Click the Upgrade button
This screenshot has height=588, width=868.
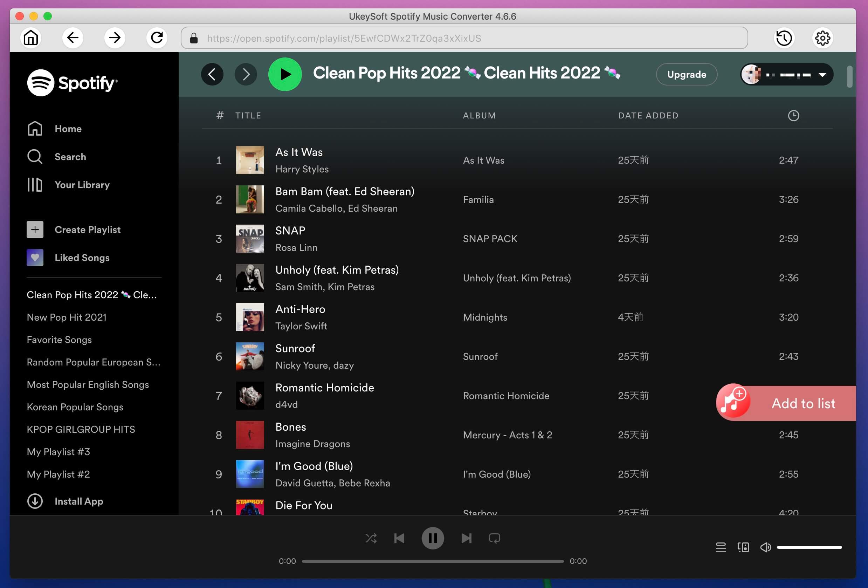point(687,74)
